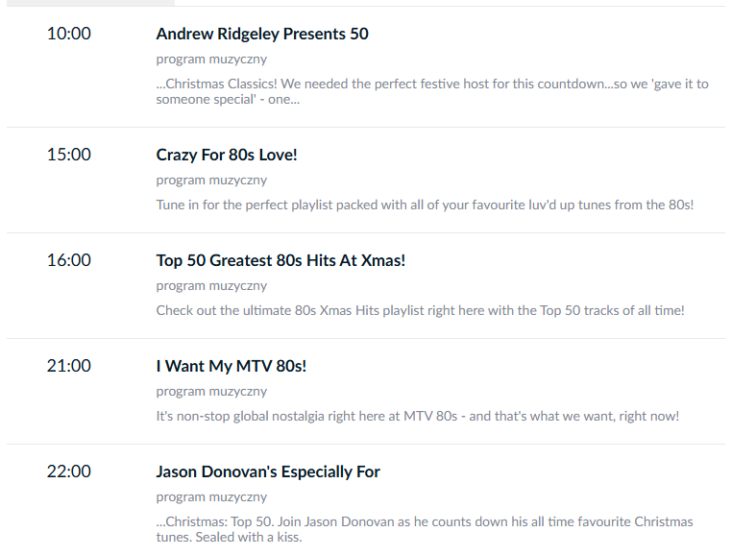Select the 16:00 time slot
Screen dimensions: 756x556
coord(68,260)
